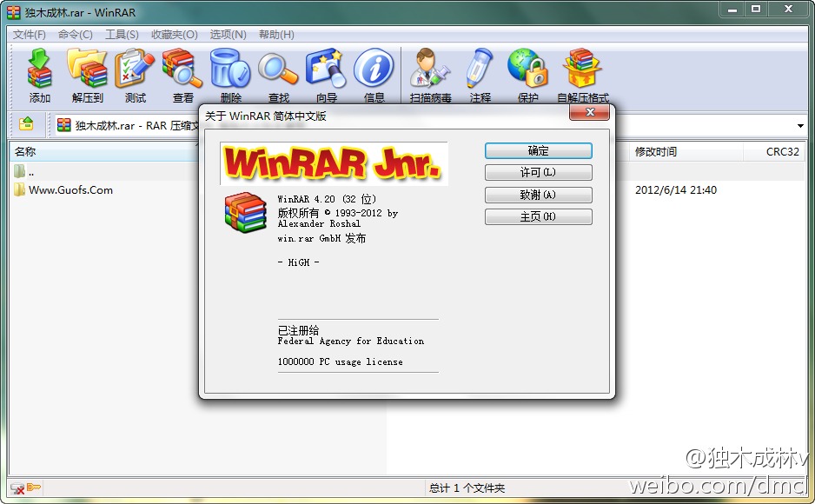Viewport: 815px width, 504px height.
Task: Close the About WinRAR dialog
Action: click(589, 112)
